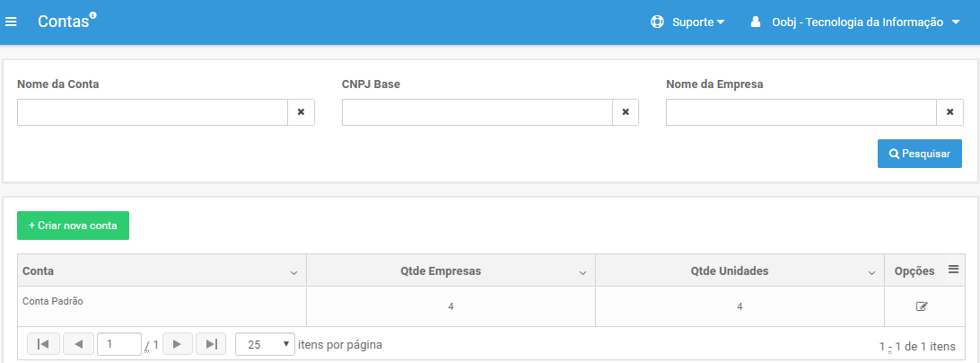980x363 pixels.
Task: Expand the Qtde Unidades column dropdown
Action: (x=872, y=273)
